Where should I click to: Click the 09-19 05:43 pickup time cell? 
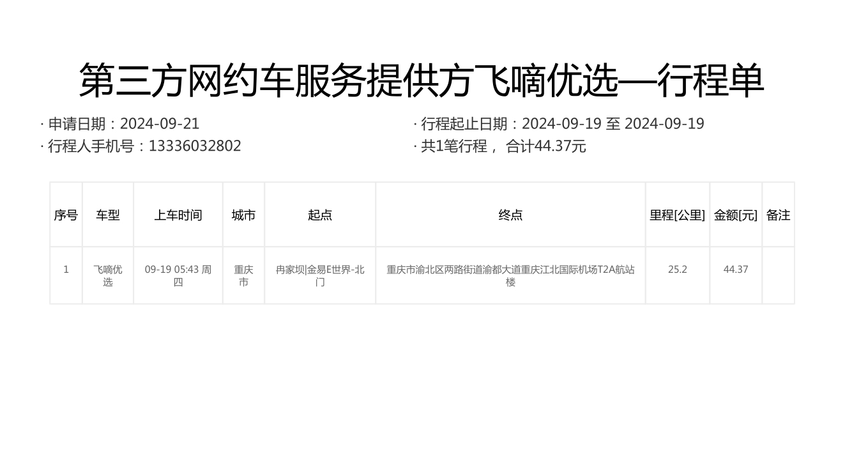tap(178, 275)
